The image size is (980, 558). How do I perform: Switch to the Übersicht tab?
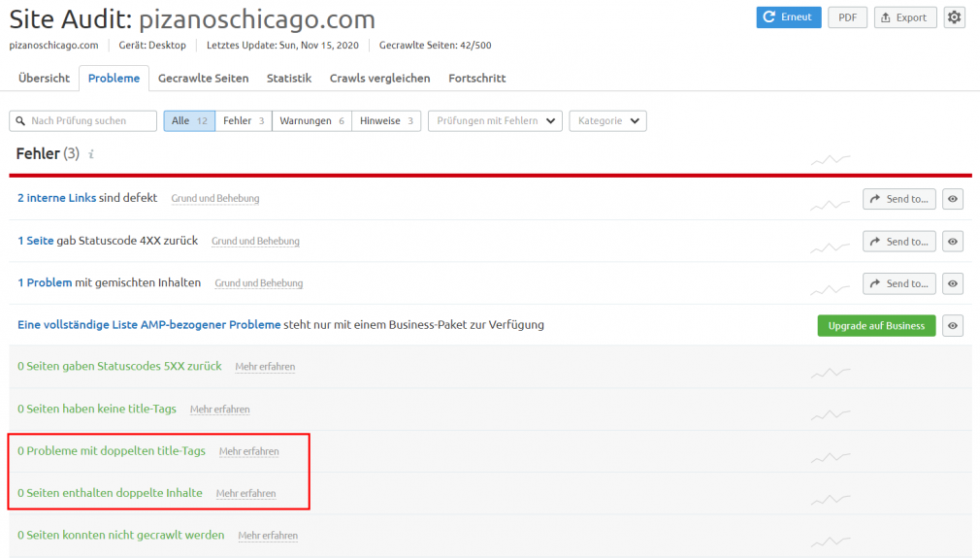[44, 78]
